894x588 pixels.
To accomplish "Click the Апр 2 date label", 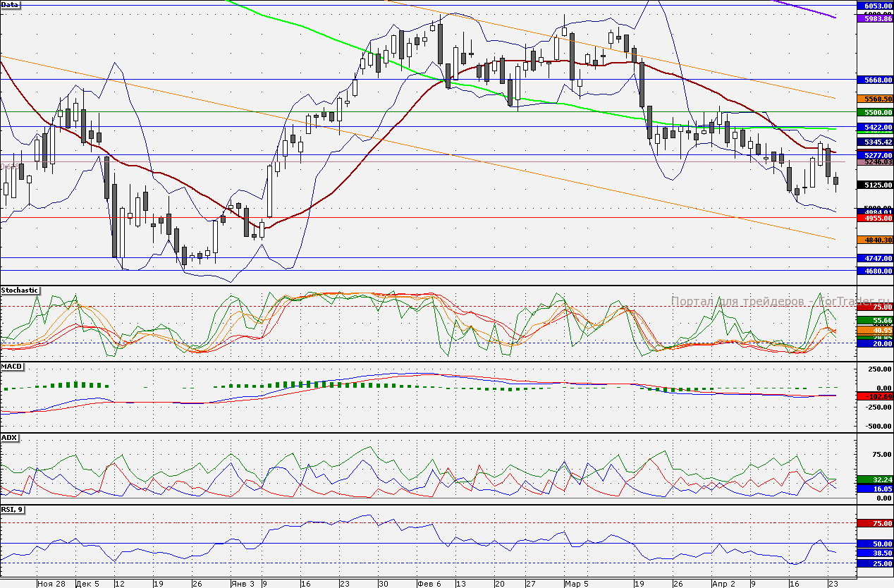I will [x=723, y=584].
